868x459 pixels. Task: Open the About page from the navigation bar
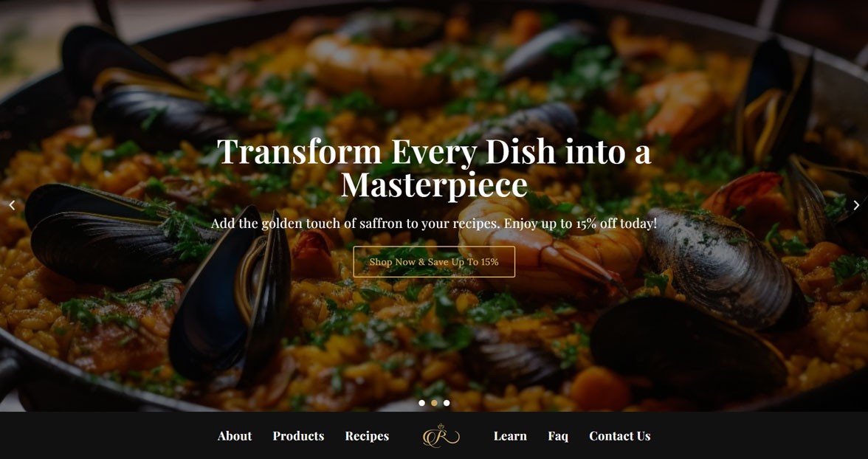[235, 436]
